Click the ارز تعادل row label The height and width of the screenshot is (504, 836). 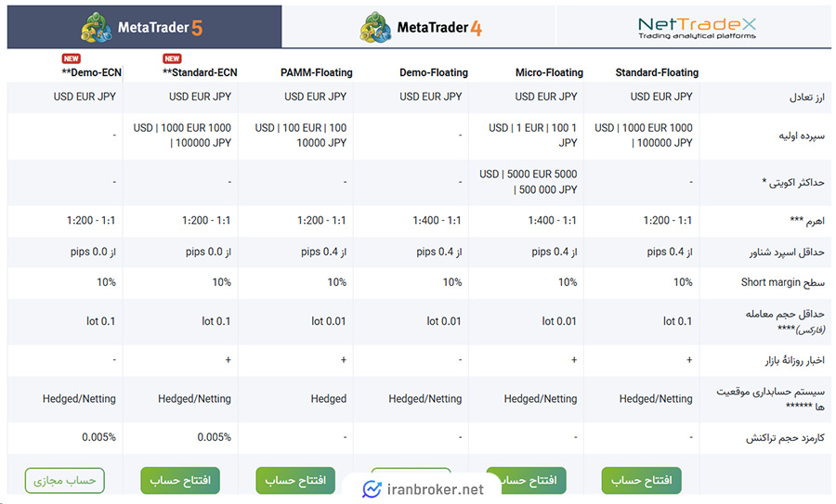(x=806, y=97)
